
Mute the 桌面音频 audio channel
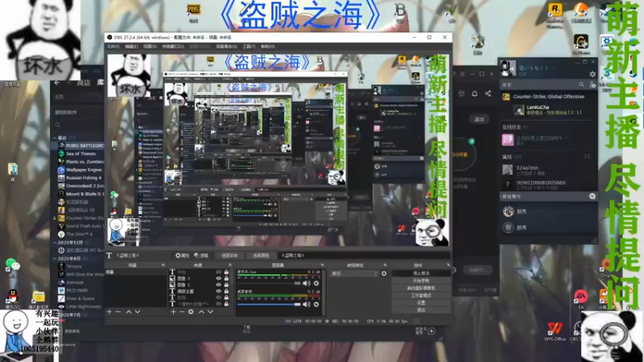point(307,305)
